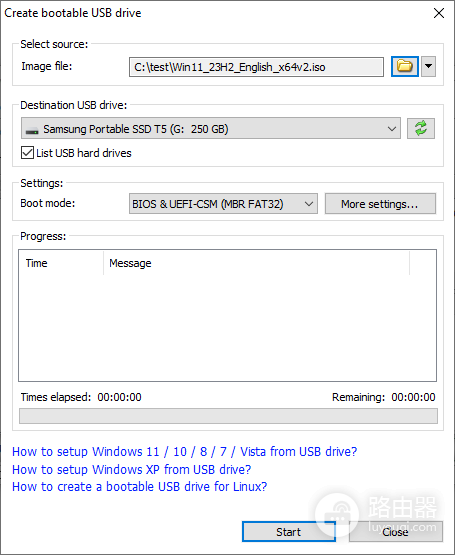Viewport: 455px width, 555px height.
Task: Open the Destination USB drive dropdown
Action: pos(211,128)
